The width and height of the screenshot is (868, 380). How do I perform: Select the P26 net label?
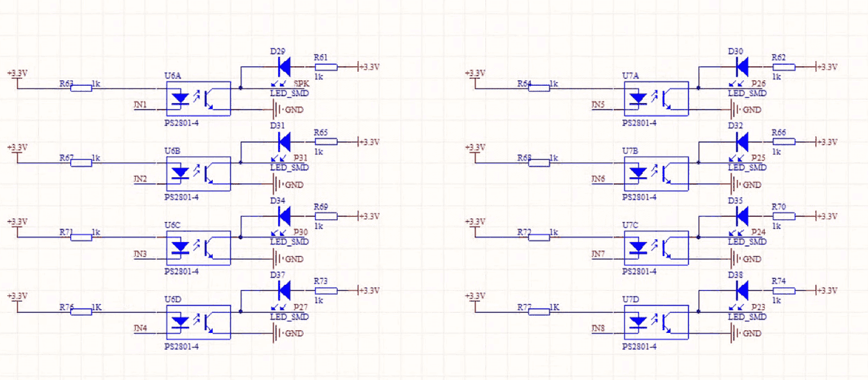[x=759, y=84]
